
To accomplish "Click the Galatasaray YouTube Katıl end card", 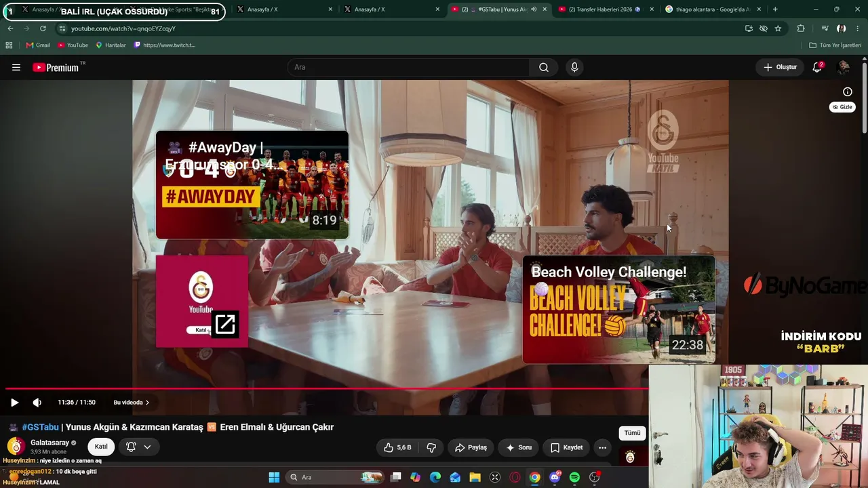I will point(202,302).
